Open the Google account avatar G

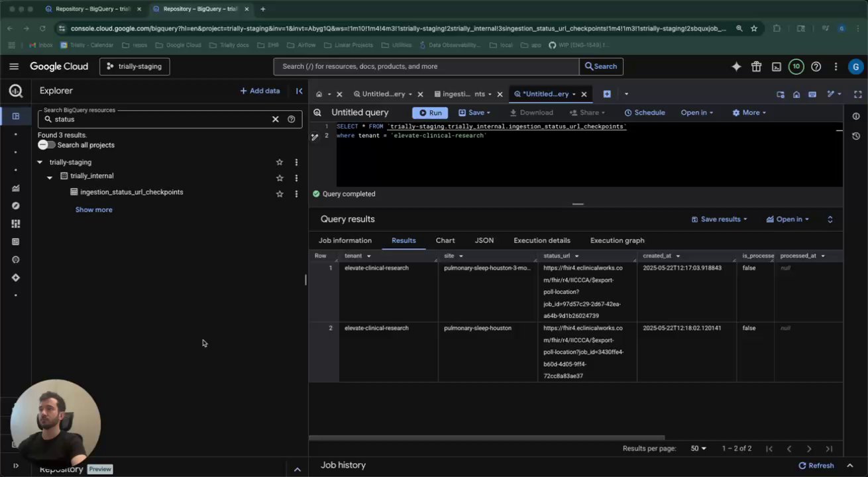click(856, 66)
